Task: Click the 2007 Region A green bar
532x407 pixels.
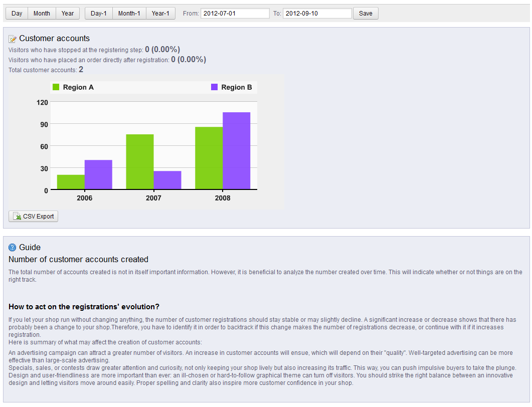Action: click(140, 162)
